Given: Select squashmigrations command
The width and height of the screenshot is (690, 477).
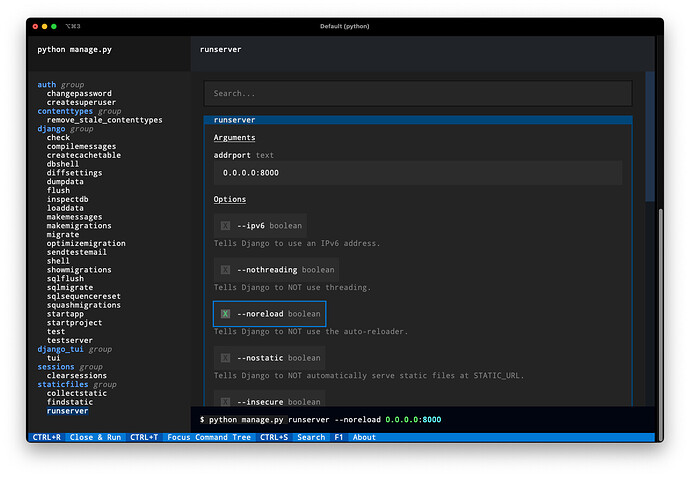Looking at the screenshot, I should (84, 305).
